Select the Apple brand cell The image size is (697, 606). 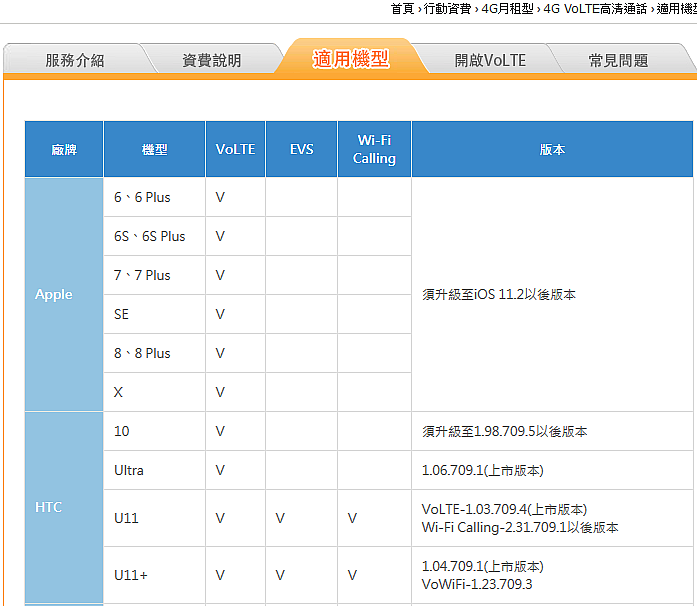pos(64,294)
